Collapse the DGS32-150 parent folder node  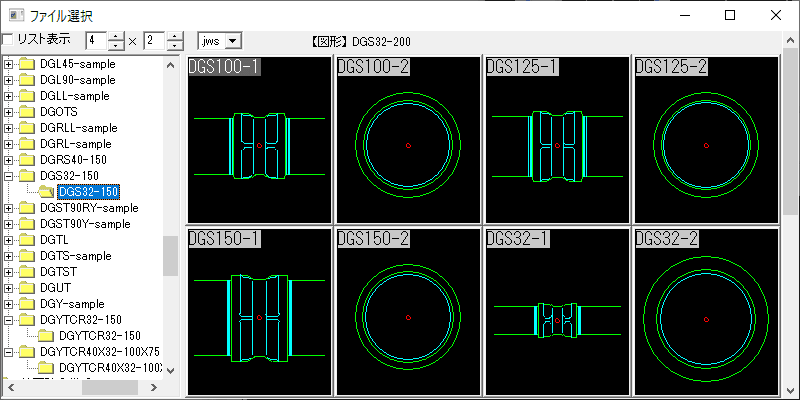[x=9, y=176]
